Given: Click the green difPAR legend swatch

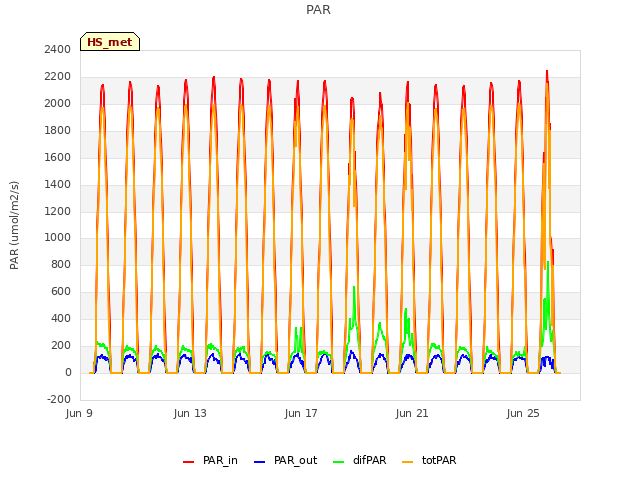Looking at the screenshot, I should (338, 462).
